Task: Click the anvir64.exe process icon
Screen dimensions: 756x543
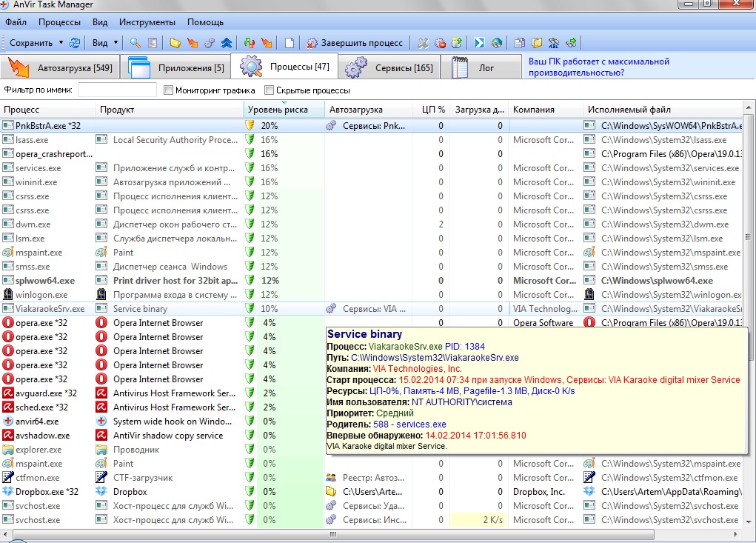Action: (x=7, y=421)
